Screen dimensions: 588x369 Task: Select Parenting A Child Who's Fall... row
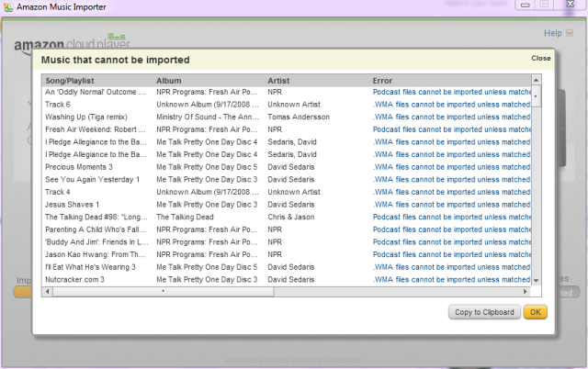[287, 229]
